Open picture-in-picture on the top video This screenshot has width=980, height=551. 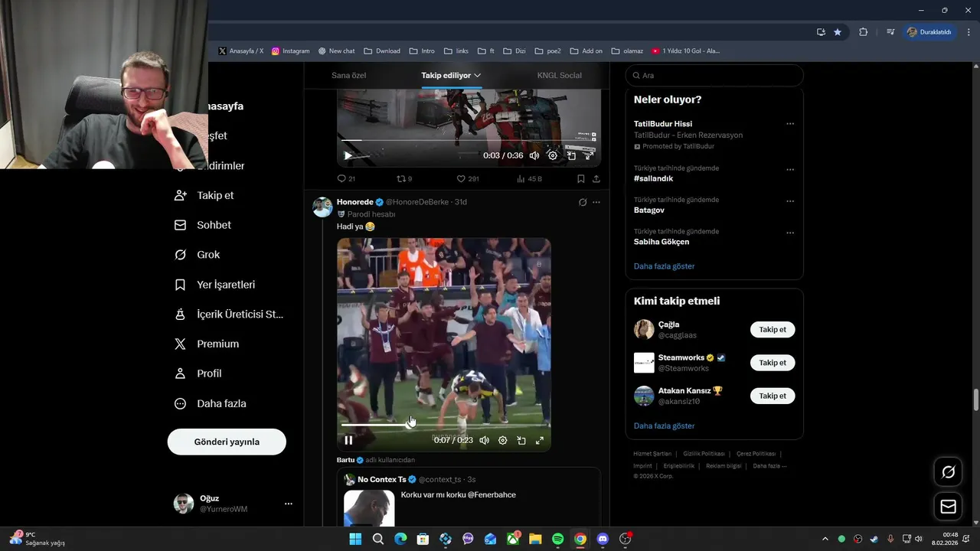click(x=571, y=155)
